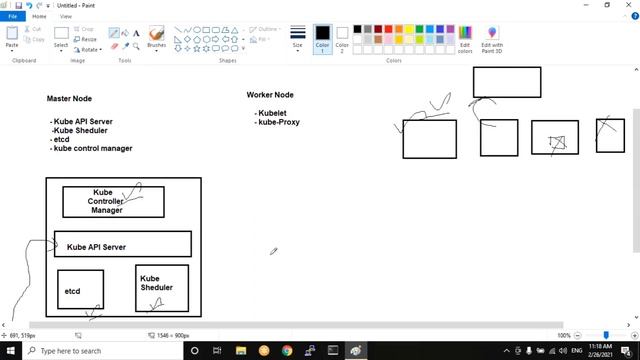
Task: Choose the Pentagon shape
Action: pyautogui.click(x=197, y=40)
